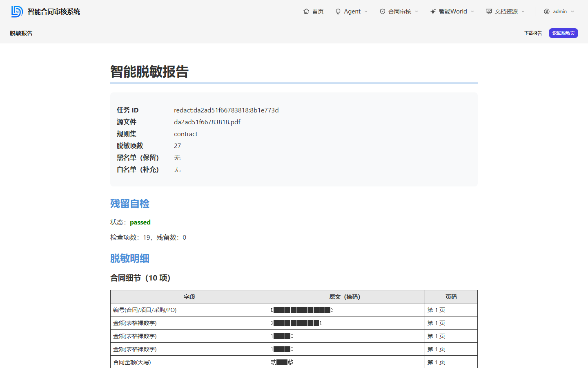
Task: Click the masked amount starting with 2 ending 1
Action: (x=296, y=323)
